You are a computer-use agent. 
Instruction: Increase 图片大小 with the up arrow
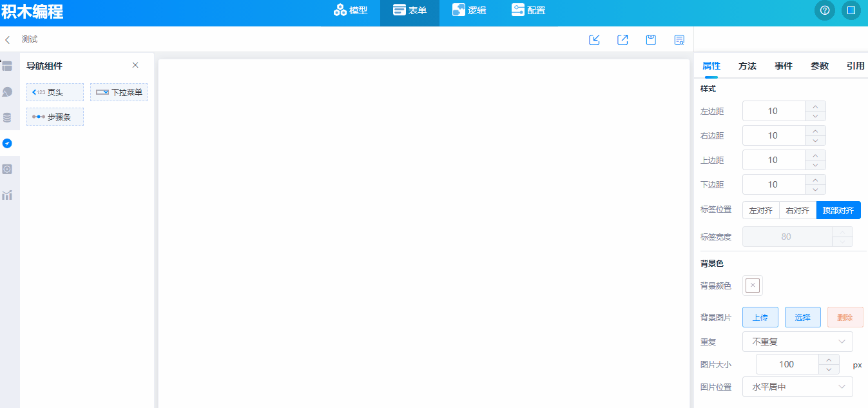point(829,360)
